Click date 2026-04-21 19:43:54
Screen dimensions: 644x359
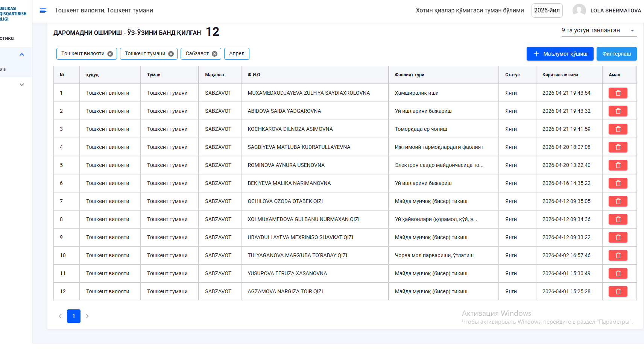point(567,93)
